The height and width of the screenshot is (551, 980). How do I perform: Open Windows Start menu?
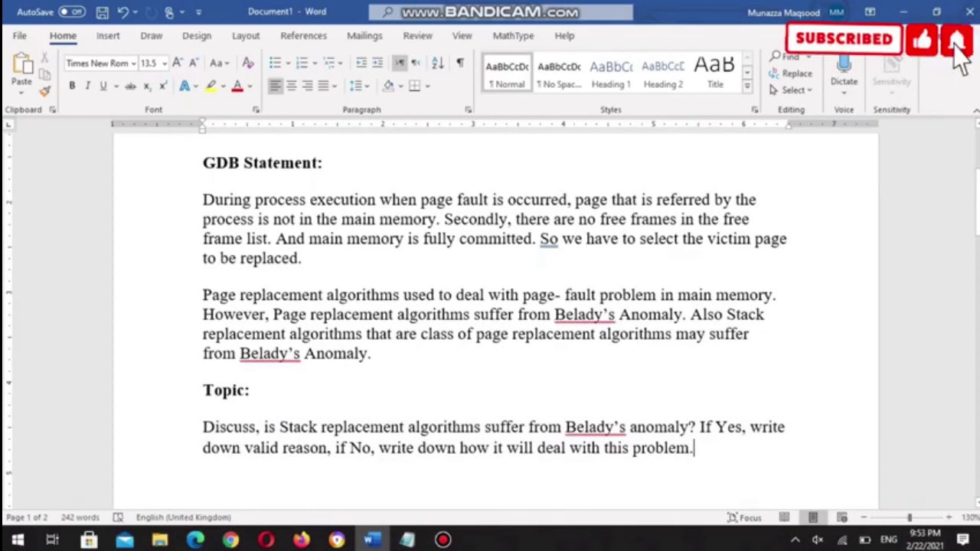(x=17, y=540)
